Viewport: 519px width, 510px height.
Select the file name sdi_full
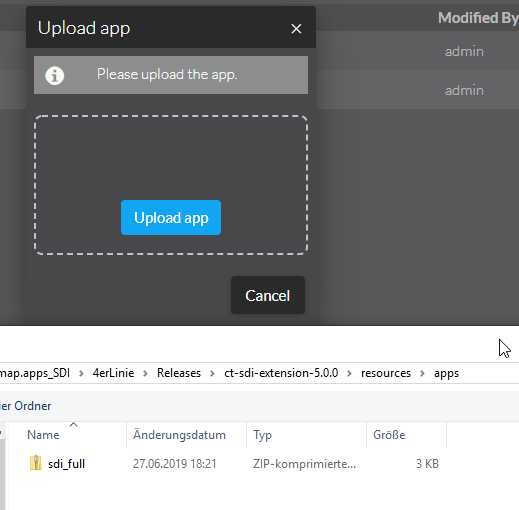pyautogui.click(x=66, y=464)
